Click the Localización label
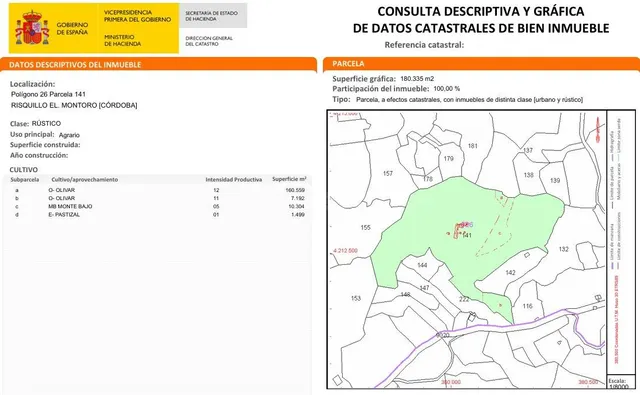The image size is (640, 395). point(32,84)
